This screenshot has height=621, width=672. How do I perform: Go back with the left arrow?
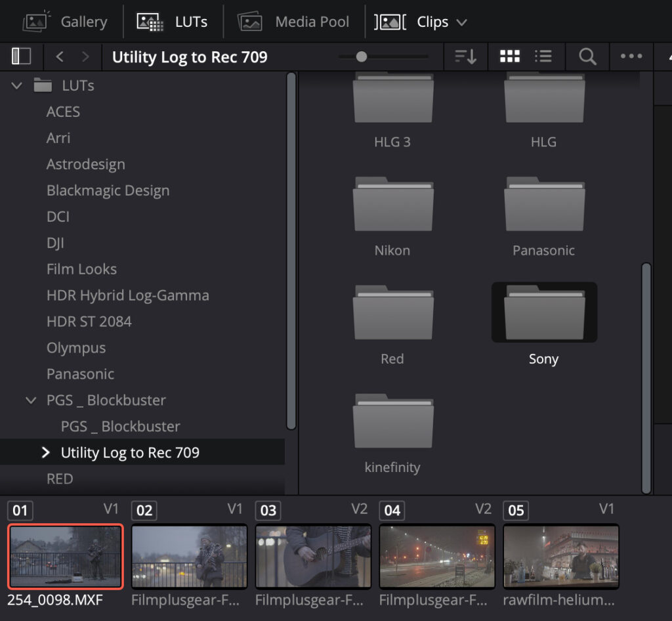tap(60, 57)
